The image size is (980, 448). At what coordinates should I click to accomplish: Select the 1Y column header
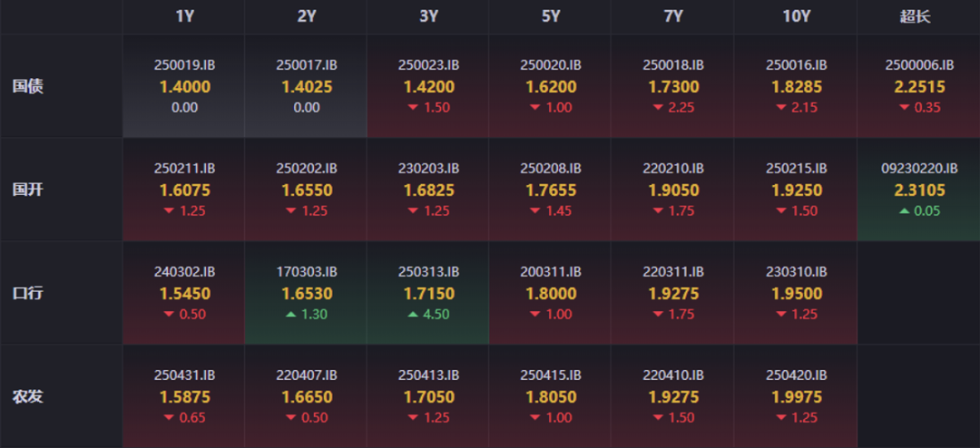[184, 16]
